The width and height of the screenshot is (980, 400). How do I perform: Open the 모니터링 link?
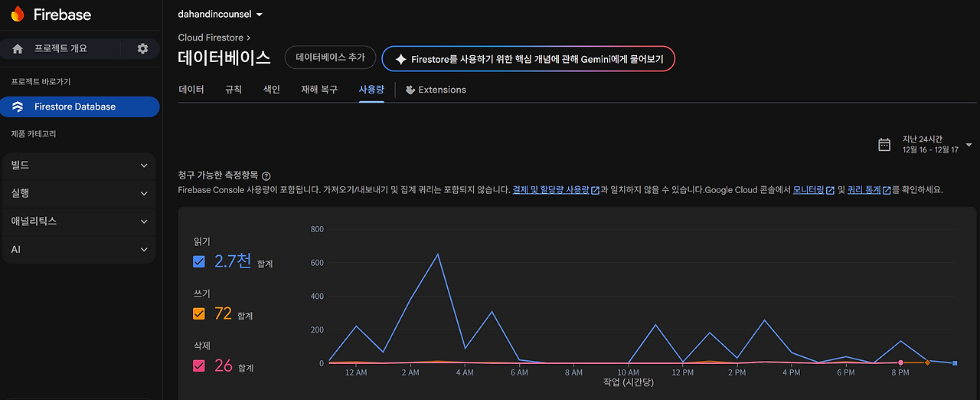pos(808,190)
